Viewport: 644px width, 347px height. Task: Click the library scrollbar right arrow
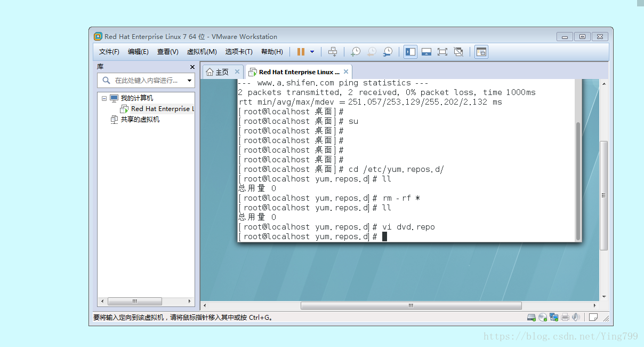[190, 301]
